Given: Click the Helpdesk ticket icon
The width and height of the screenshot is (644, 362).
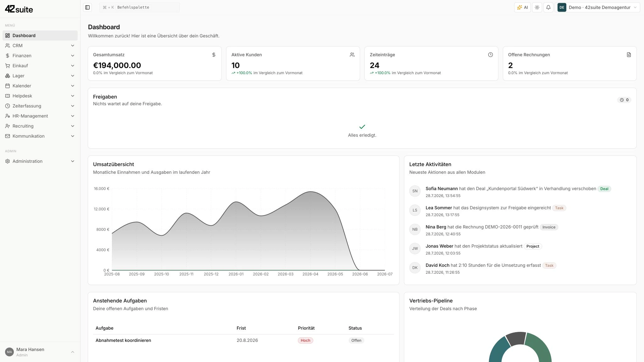Looking at the screenshot, I should point(8,96).
